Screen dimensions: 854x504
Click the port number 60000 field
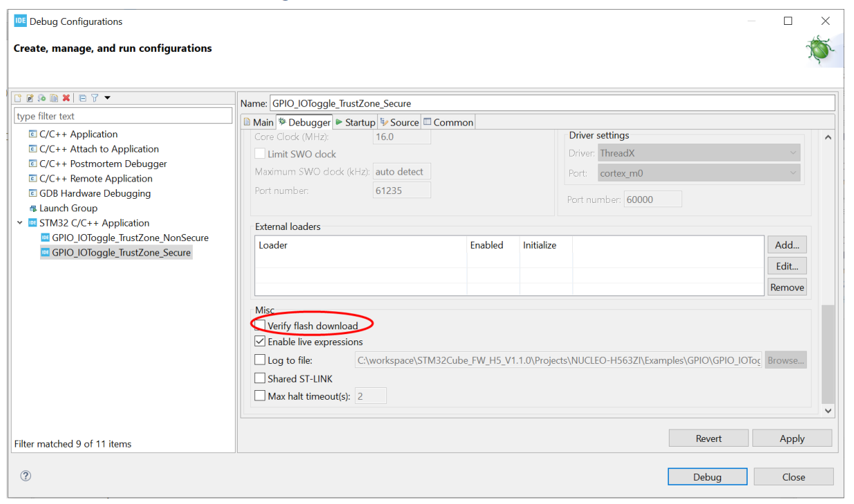652,200
